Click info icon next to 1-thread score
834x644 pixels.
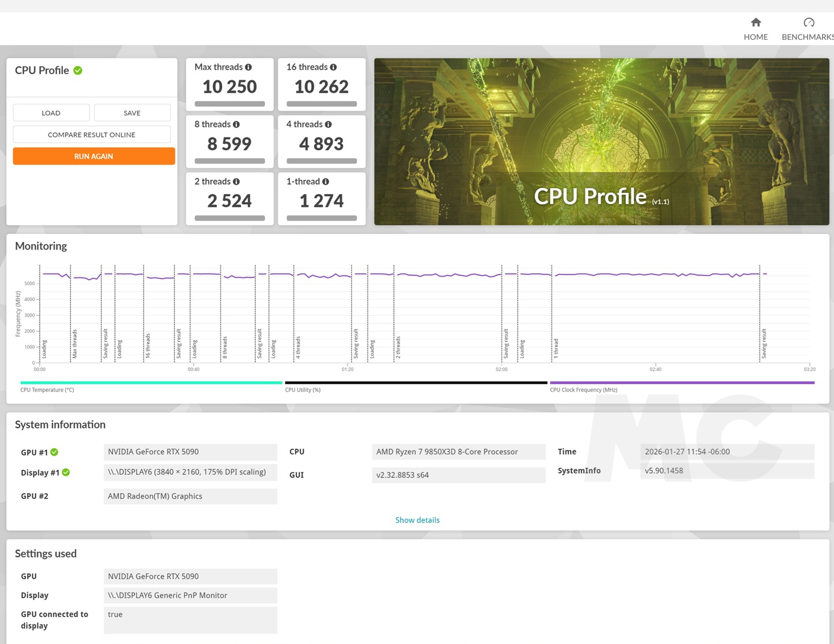pos(325,181)
